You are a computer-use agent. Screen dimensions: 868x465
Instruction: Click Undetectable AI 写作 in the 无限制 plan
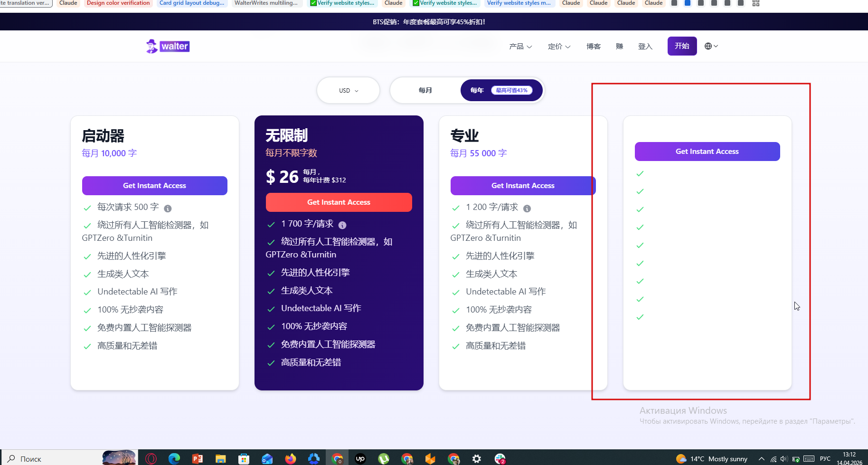point(321,308)
